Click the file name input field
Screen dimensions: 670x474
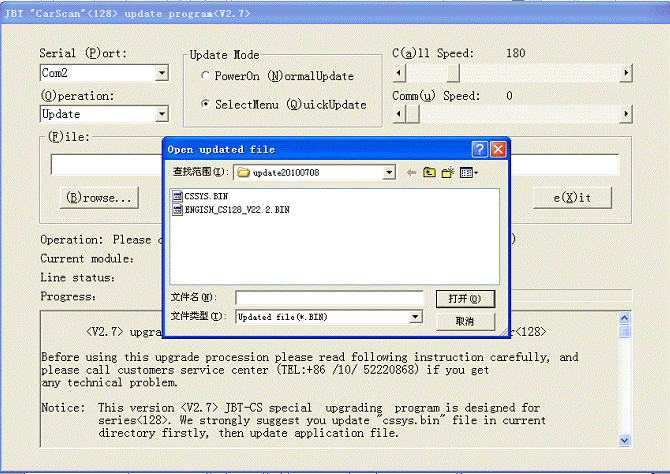click(329, 298)
